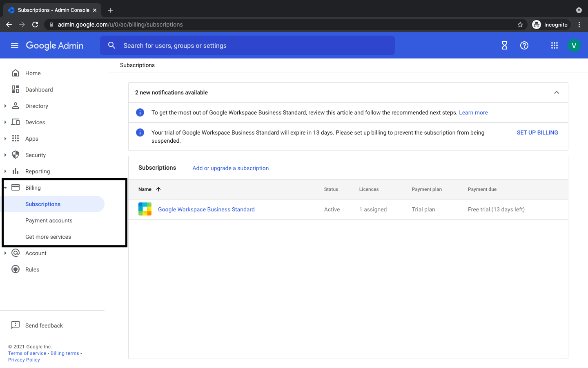Click the Account at-sign icon
The image size is (588, 368).
click(x=16, y=253)
